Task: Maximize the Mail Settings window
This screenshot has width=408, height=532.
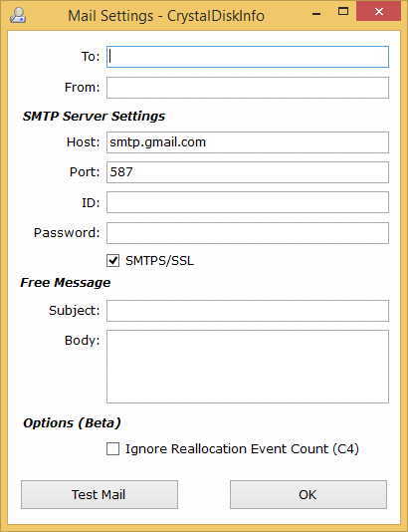Action: point(343,12)
